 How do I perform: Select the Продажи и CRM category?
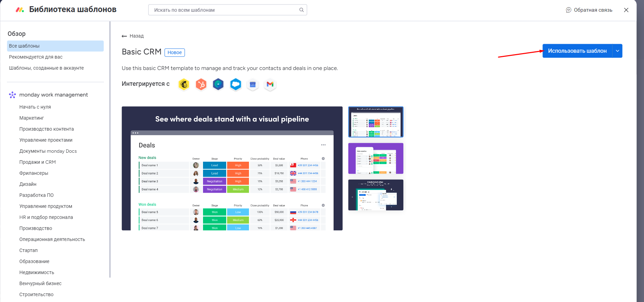(x=38, y=162)
